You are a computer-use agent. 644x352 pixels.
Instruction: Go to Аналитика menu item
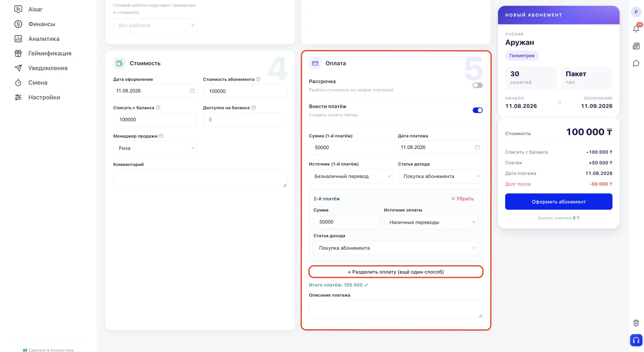point(44,39)
